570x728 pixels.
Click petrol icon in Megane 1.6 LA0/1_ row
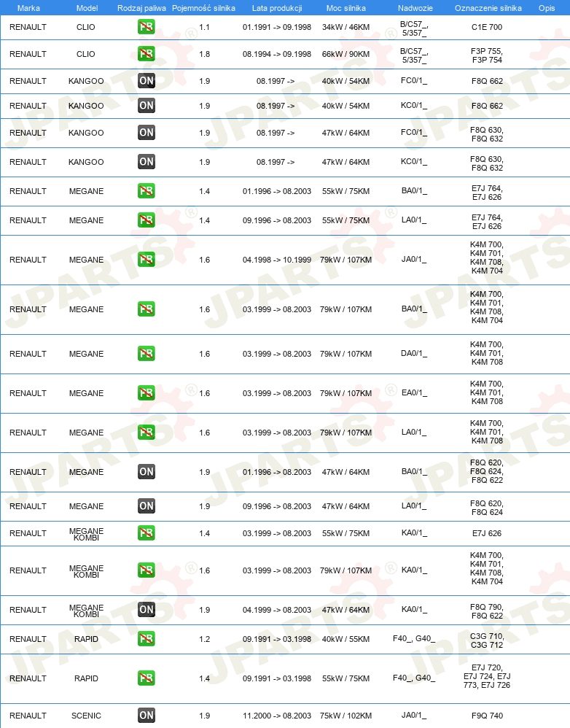click(146, 433)
